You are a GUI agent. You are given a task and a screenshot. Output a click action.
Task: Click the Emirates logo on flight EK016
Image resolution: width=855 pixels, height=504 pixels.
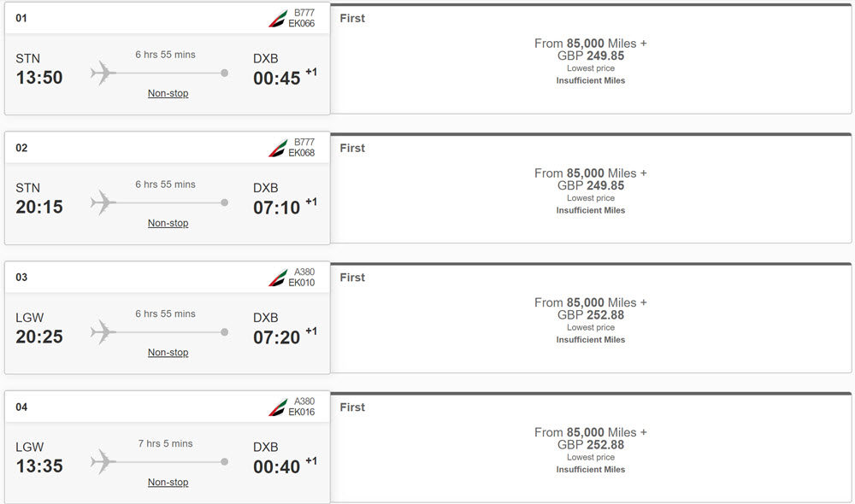pos(278,407)
